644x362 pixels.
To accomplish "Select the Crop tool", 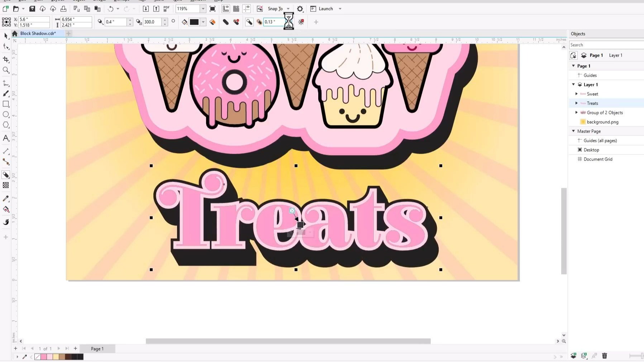I will [x=6, y=59].
